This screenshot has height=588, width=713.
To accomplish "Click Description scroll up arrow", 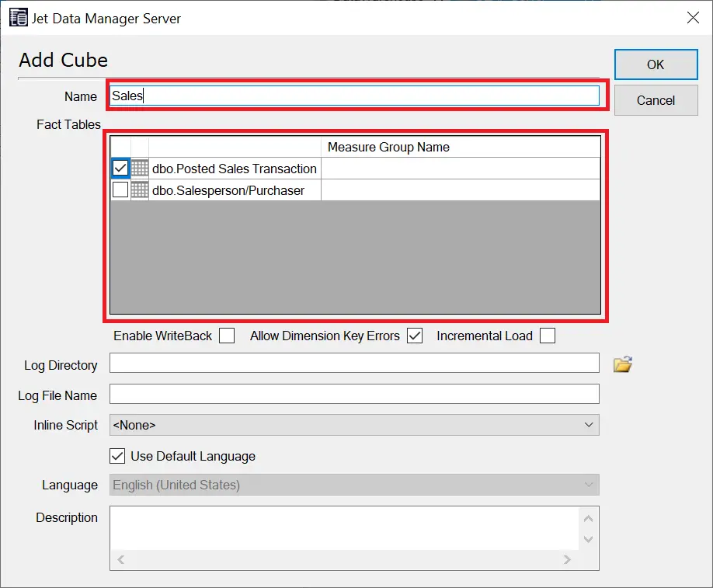I will coord(588,518).
